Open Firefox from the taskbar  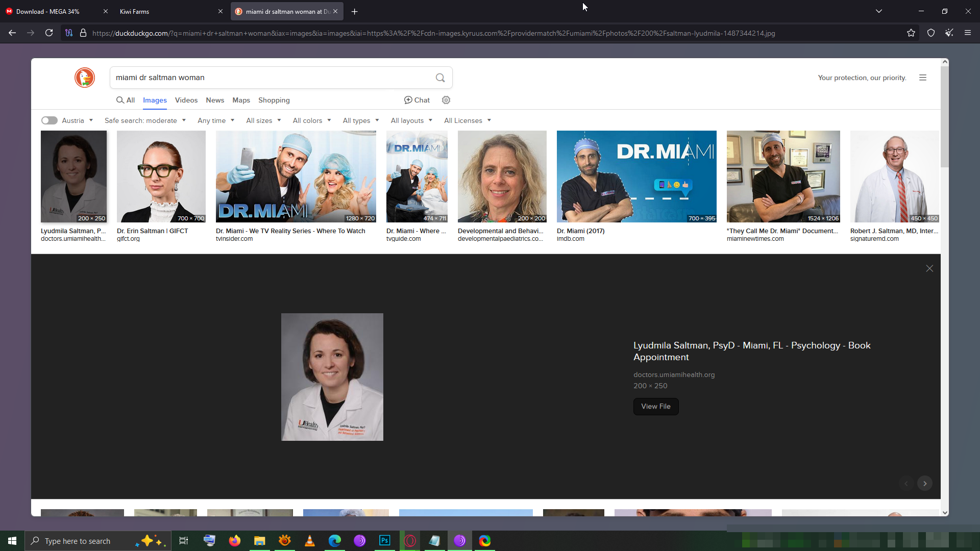(235, 541)
